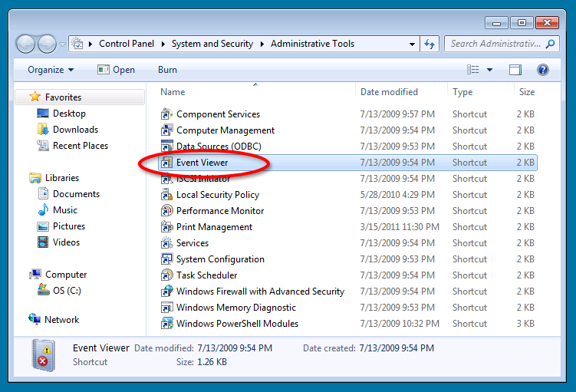Image resolution: width=576 pixels, height=392 pixels.
Task: Minimize the Administrative Tools window
Action: click(496, 23)
